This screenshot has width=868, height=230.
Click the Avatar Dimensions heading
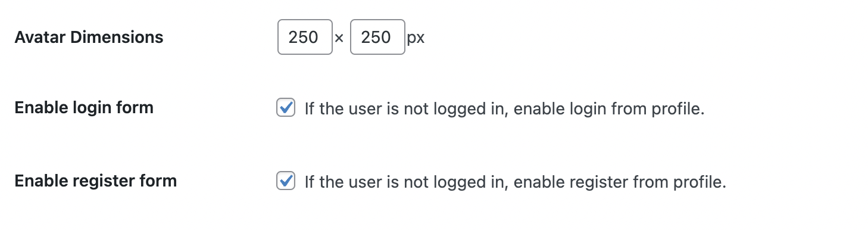89,38
